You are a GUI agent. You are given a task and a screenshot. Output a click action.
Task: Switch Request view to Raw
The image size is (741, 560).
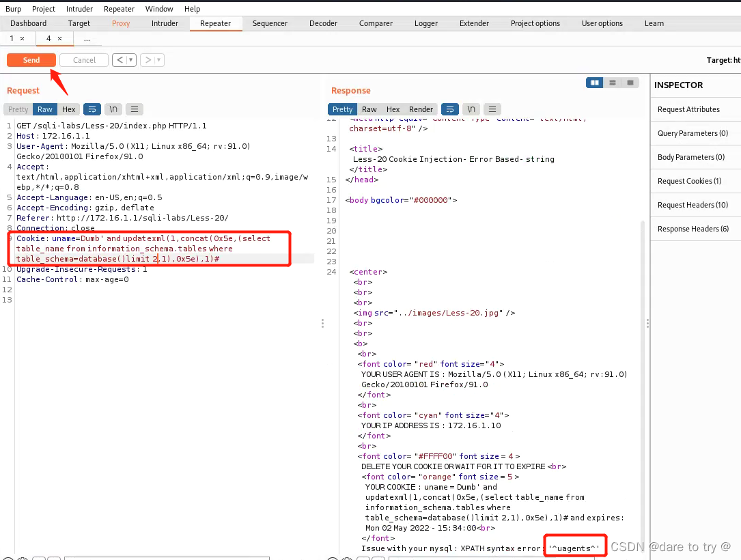[45, 109]
